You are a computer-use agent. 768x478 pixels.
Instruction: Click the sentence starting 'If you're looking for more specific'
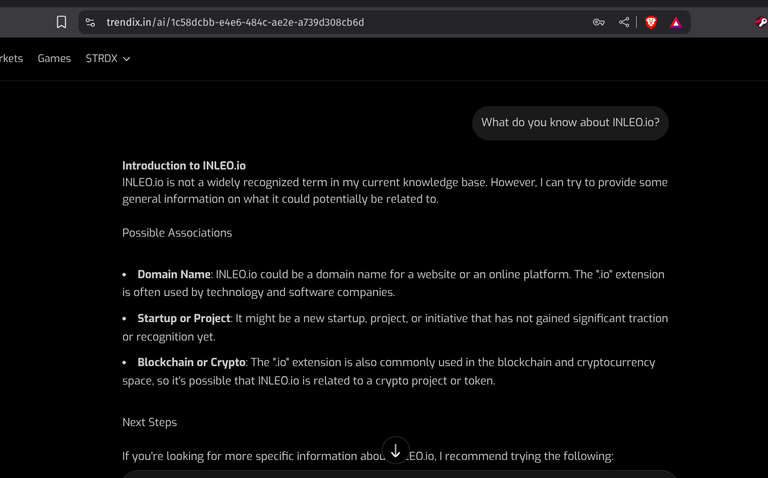pyautogui.click(x=367, y=456)
